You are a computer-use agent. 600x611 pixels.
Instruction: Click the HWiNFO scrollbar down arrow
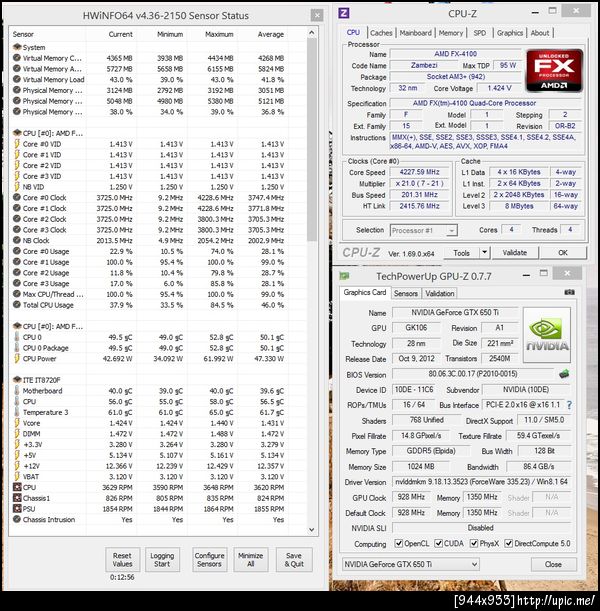point(312,530)
